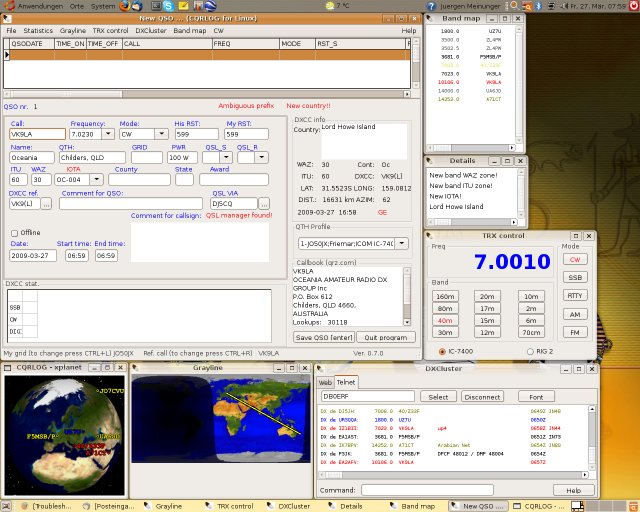The height and width of the screenshot is (512, 640).
Task: Open window menu icon of Details window
Action: [429, 161]
